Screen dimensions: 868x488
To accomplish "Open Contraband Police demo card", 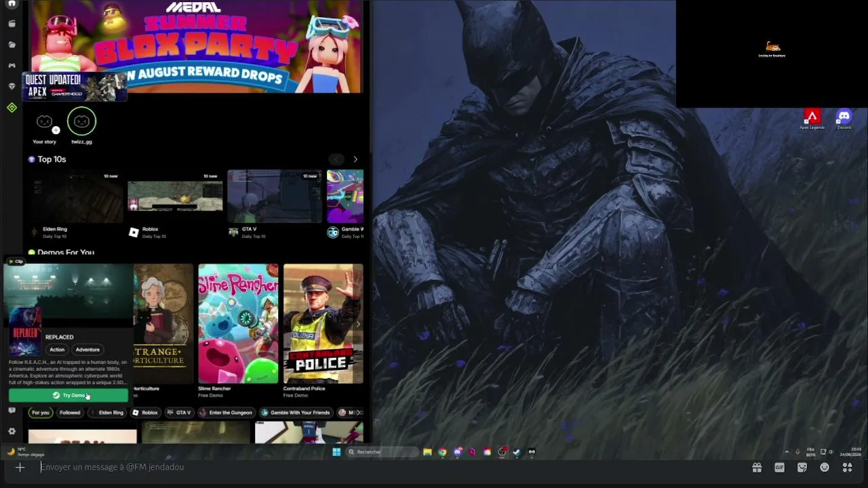I will [x=323, y=324].
